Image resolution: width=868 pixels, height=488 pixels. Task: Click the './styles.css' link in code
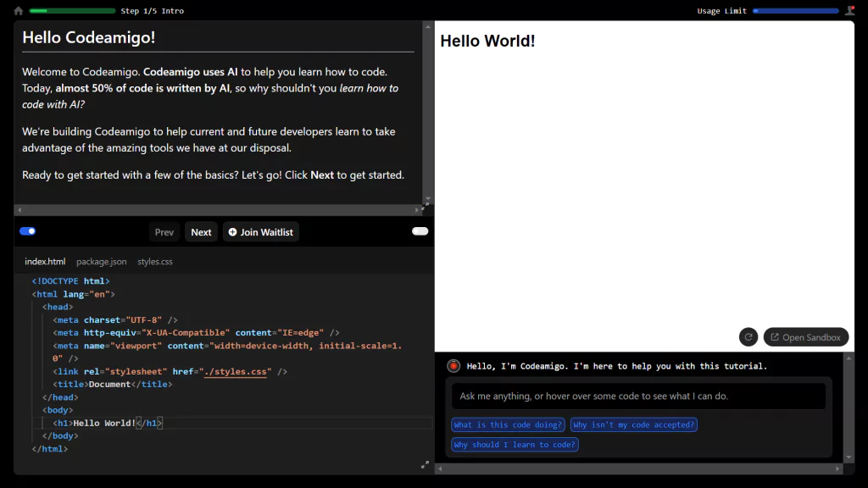pyautogui.click(x=236, y=372)
